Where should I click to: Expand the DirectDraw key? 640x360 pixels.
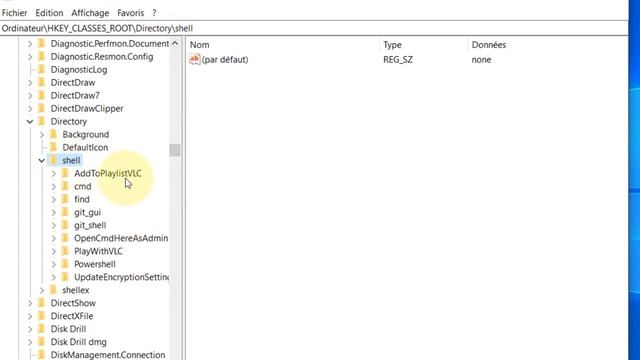click(30, 82)
